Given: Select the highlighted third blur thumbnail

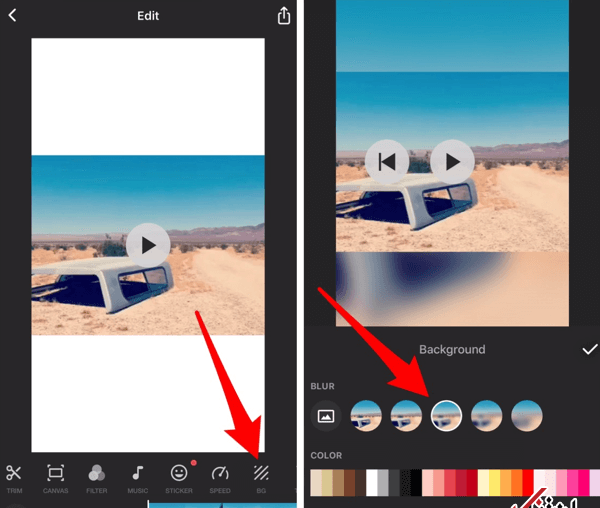Looking at the screenshot, I should click(x=446, y=416).
